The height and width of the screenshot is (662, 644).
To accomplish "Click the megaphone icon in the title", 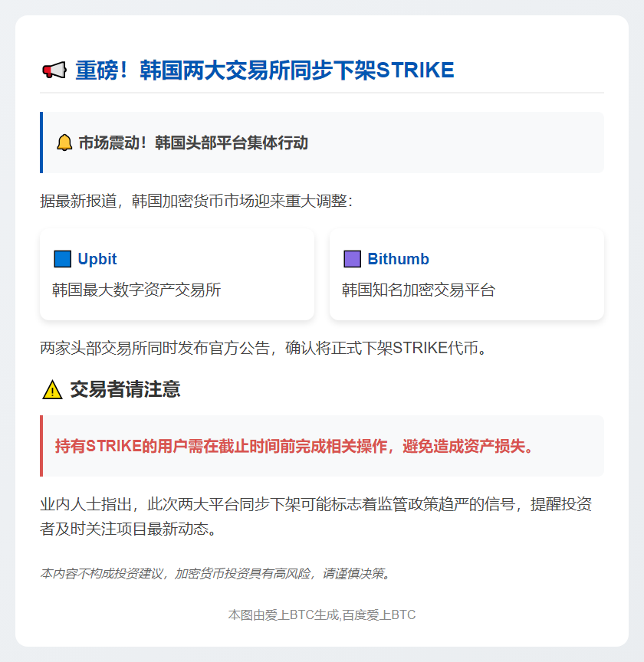I will click(x=54, y=70).
